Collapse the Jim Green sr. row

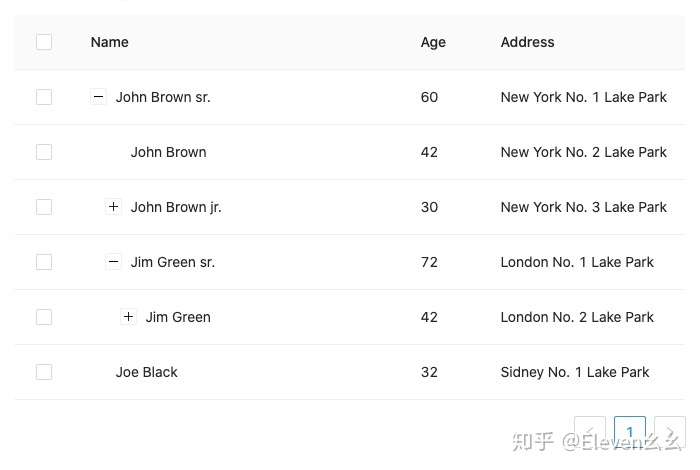tap(113, 262)
